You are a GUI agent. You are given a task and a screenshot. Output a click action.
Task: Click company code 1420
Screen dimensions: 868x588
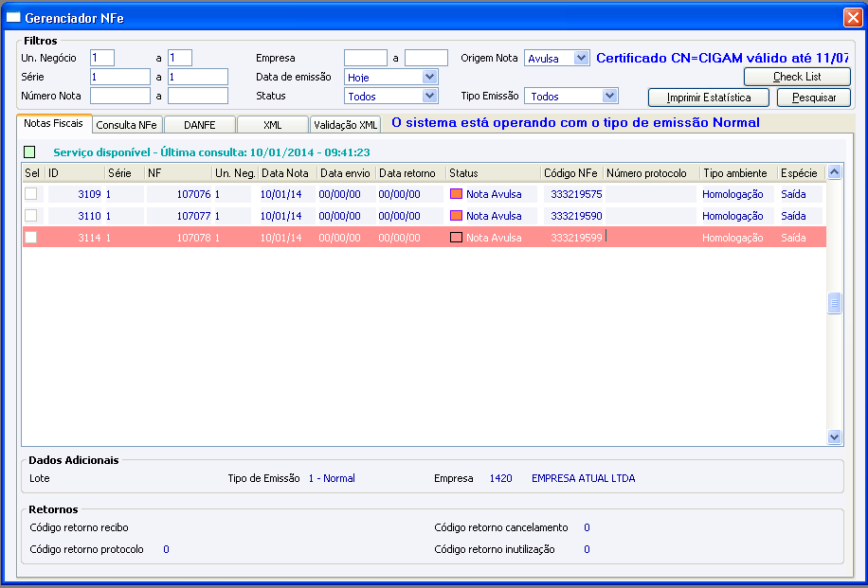[x=500, y=478]
